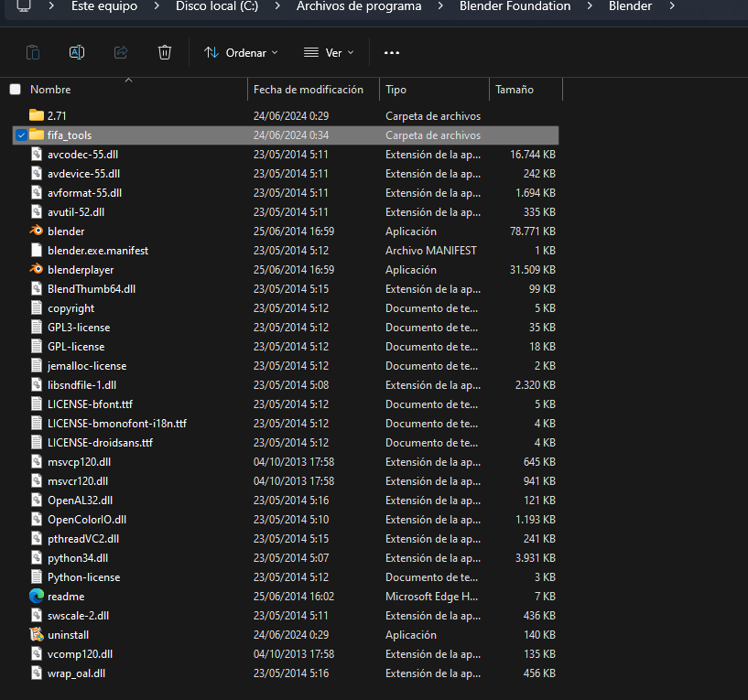Image resolution: width=748 pixels, height=700 pixels.
Task: Expand the chevron after Blender Foundation
Action: pos(591,6)
